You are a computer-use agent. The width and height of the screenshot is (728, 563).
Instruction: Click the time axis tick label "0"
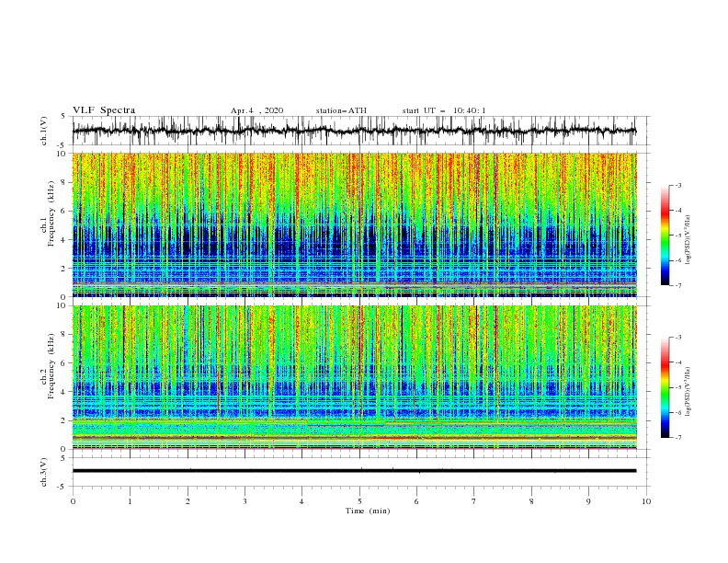click(73, 501)
